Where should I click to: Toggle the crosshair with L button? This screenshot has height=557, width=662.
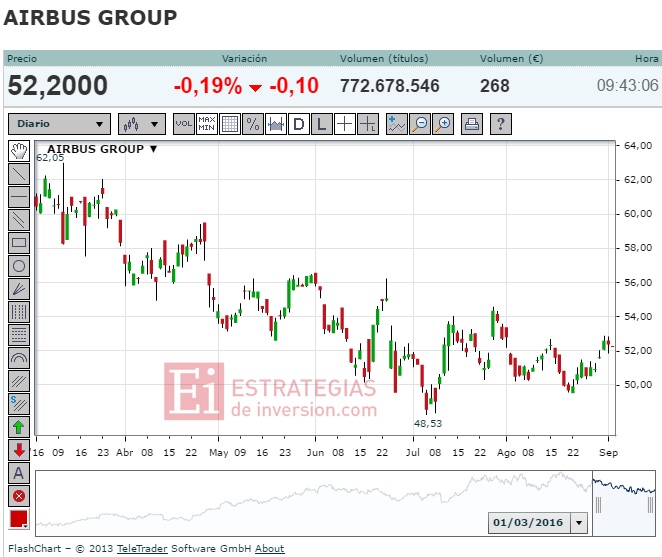[368, 124]
